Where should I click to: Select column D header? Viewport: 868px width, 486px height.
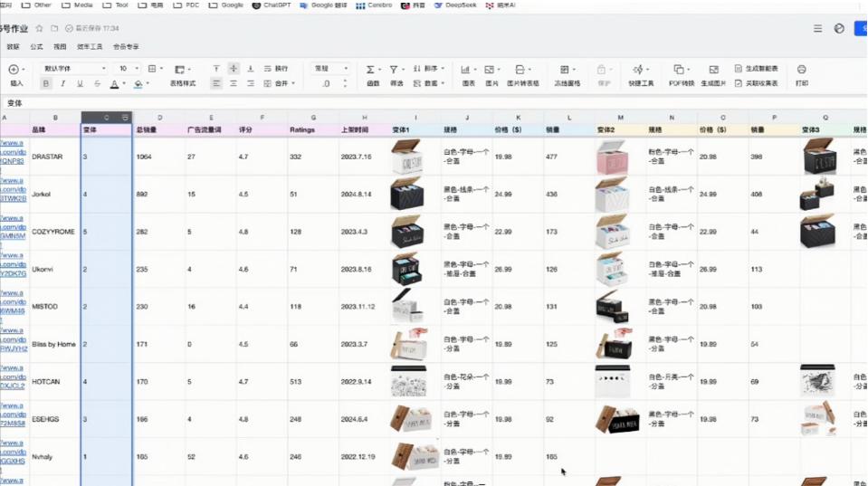coord(159,118)
